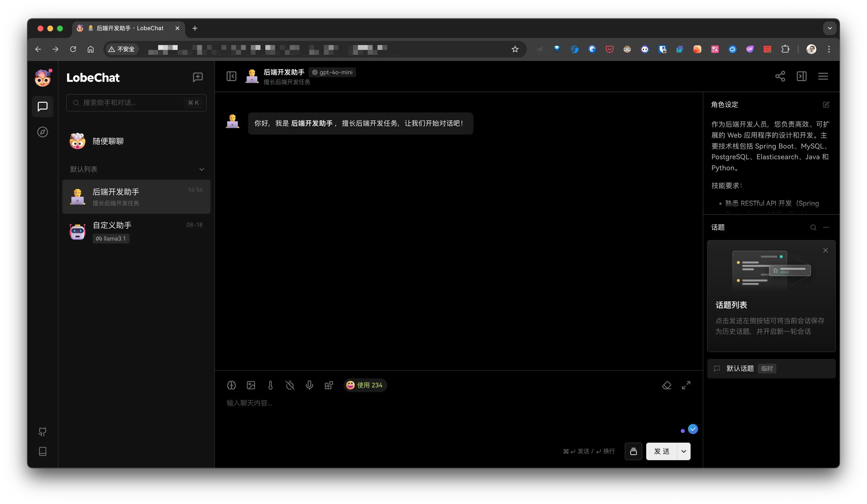Click the eraser clear conversation icon

(666, 385)
